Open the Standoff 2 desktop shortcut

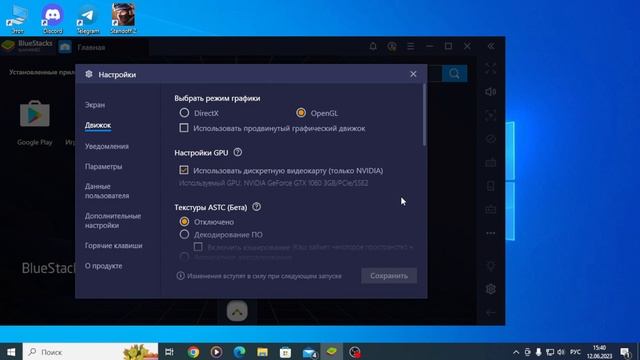pos(123,19)
